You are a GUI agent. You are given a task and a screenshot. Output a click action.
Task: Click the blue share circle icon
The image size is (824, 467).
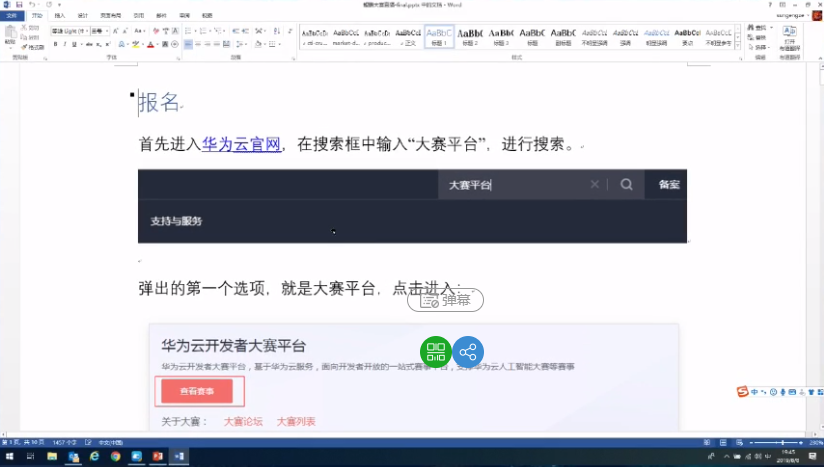pyautogui.click(x=468, y=352)
